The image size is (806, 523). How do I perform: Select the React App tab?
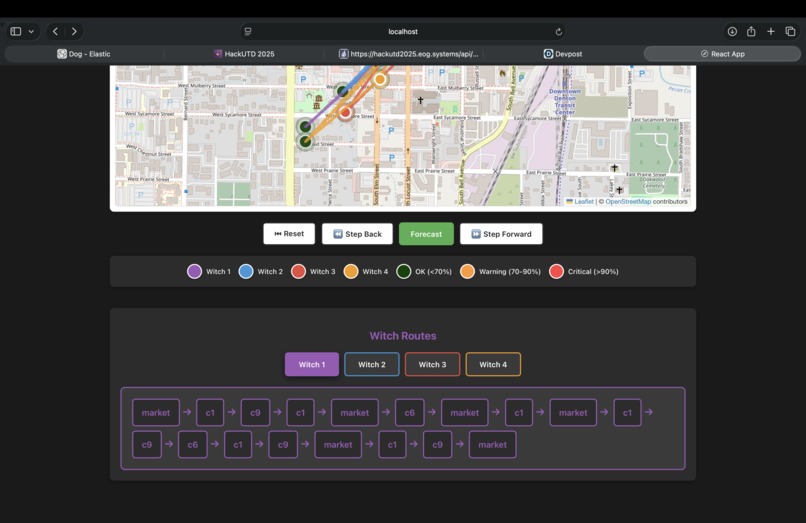pos(722,53)
